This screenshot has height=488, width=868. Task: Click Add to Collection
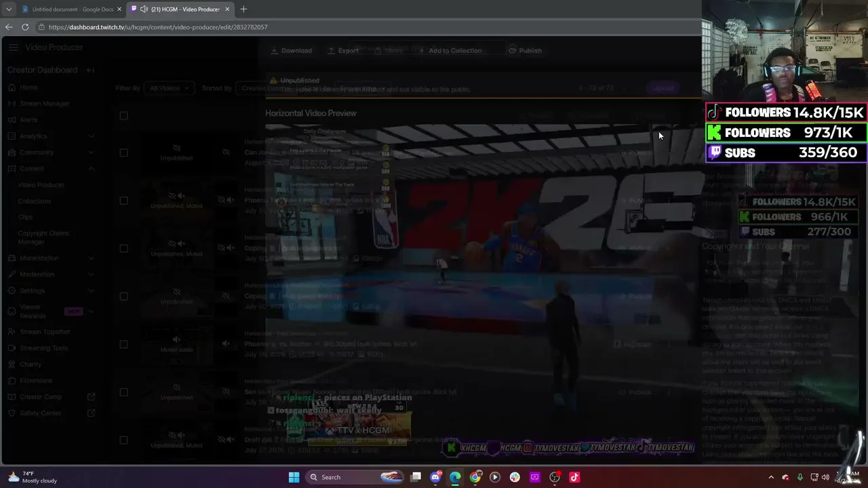450,51
